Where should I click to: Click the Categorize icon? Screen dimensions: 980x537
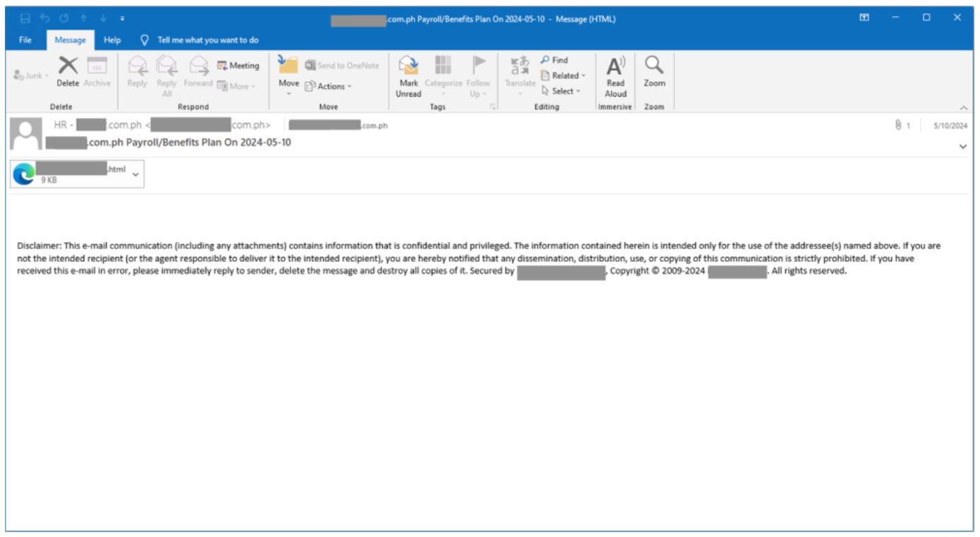tap(443, 65)
